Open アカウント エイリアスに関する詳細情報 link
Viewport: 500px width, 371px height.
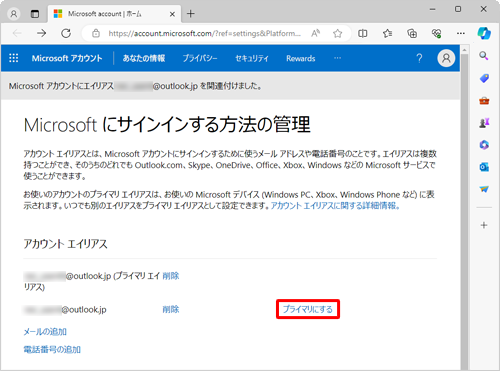coord(335,206)
